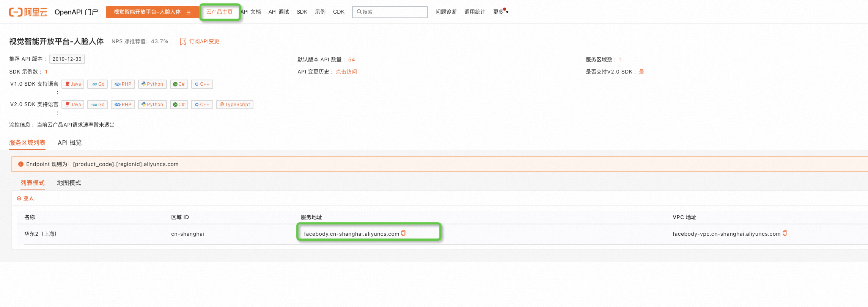Click the VPC 地址 column header
The width and height of the screenshot is (868, 307).
pos(684,217)
